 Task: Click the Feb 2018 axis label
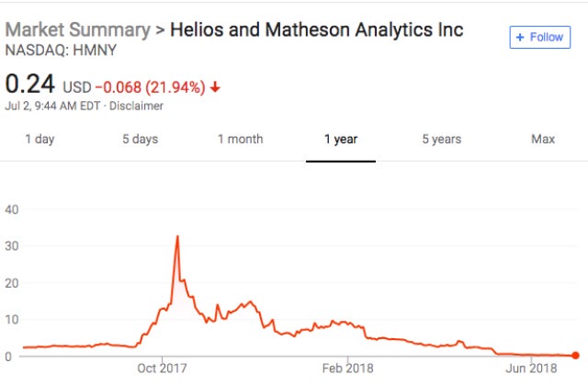[x=348, y=370]
